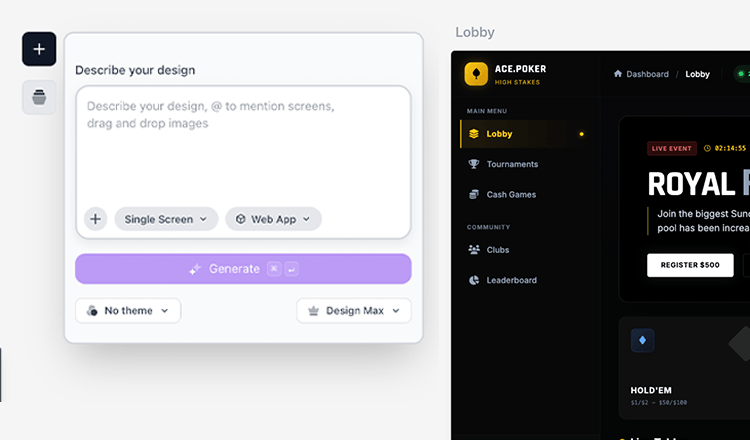Click the dropdown chevron on the No theme selector
The image size is (750, 440).
click(165, 311)
